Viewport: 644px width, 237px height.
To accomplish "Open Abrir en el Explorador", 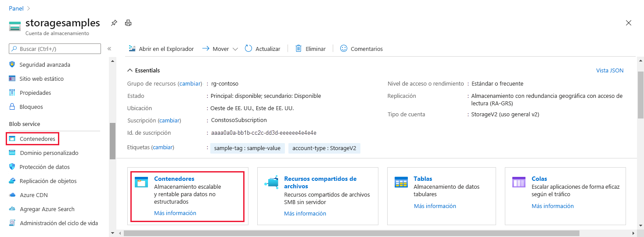I will tap(161, 49).
